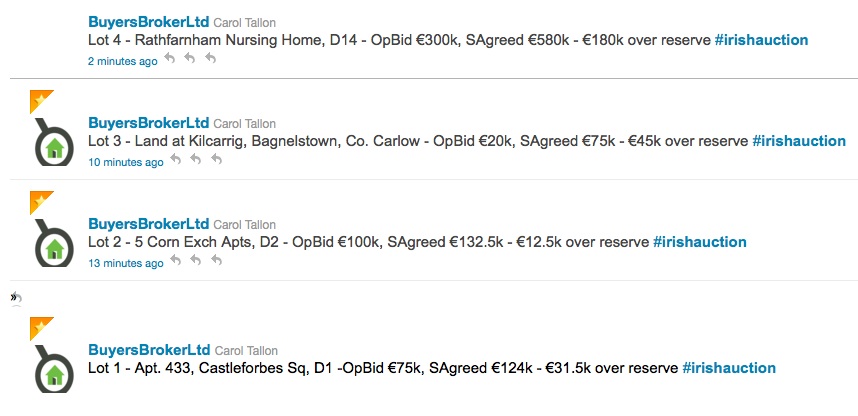This screenshot has height=416, width=858.
Task: Open #irishauction hashtag in Lot 2 tweet
Action: tap(699, 242)
